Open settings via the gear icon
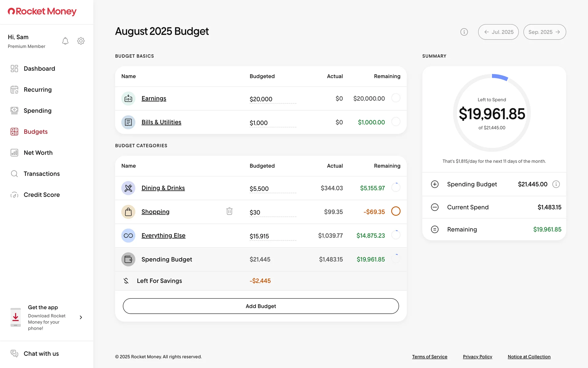This screenshot has height=368, width=588. 81,41
